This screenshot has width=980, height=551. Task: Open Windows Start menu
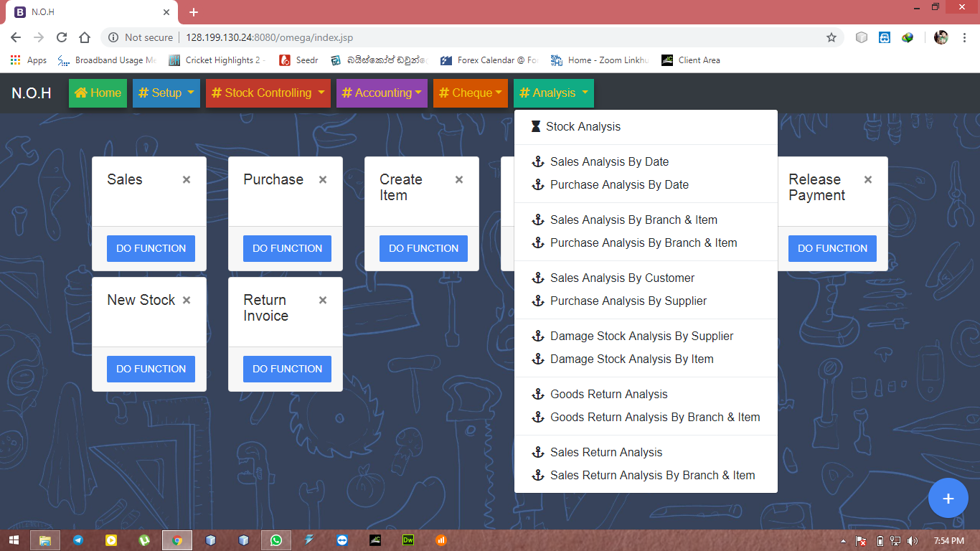click(x=14, y=540)
